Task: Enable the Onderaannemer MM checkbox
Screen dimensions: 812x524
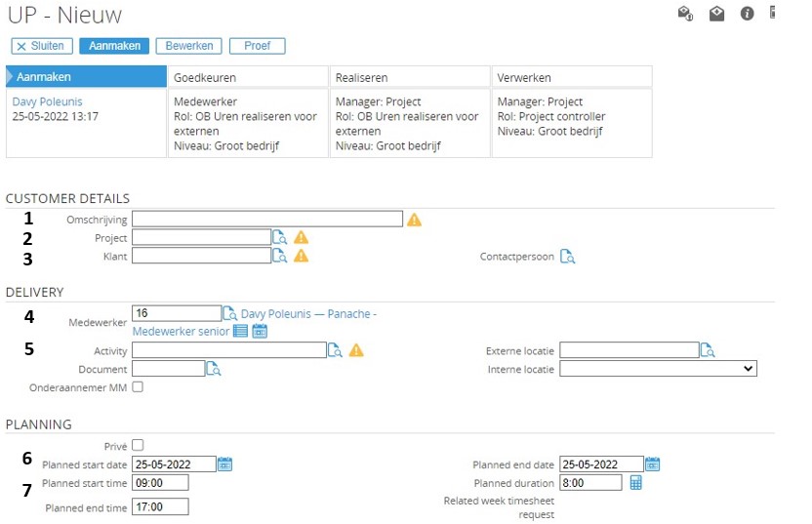Action: pyautogui.click(x=138, y=387)
